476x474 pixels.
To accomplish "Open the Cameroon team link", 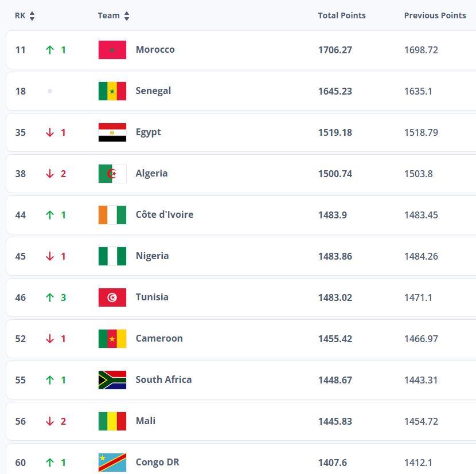I will tap(159, 338).
